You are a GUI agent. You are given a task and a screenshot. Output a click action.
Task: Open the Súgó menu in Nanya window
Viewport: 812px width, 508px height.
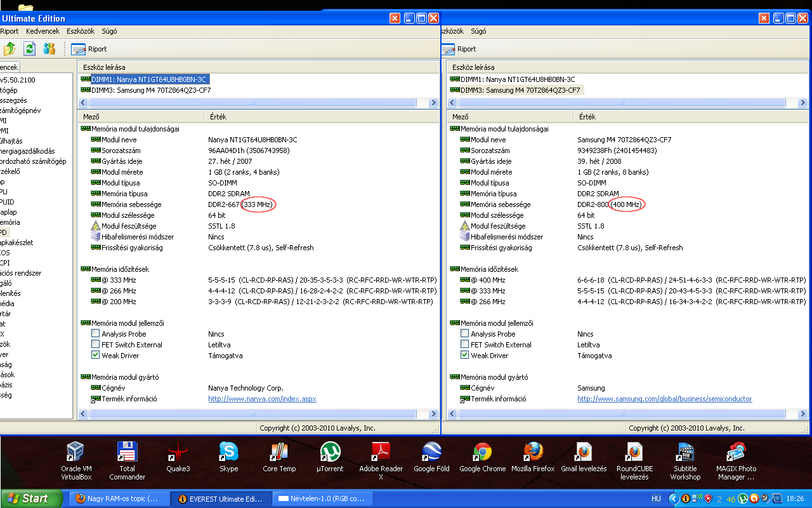pos(109,30)
